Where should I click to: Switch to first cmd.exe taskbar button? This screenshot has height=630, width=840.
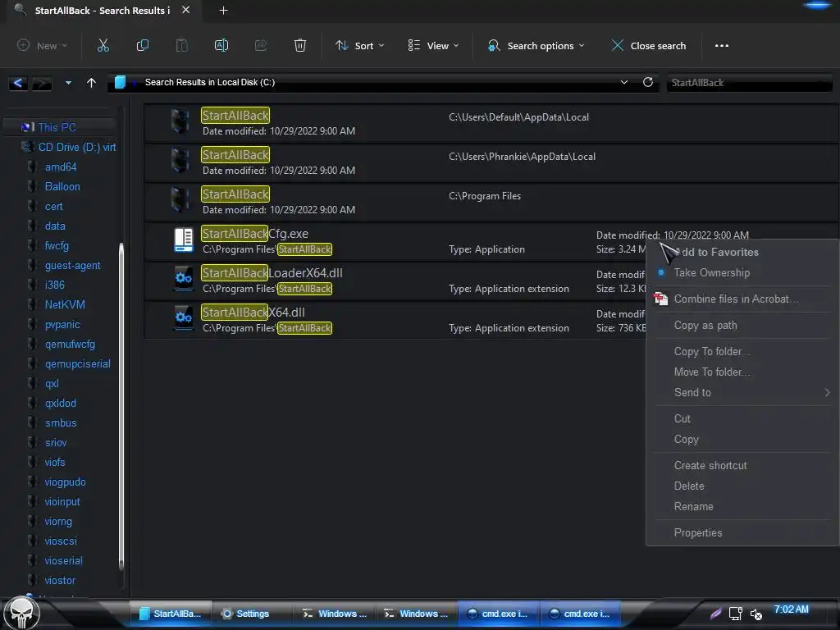click(x=498, y=614)
